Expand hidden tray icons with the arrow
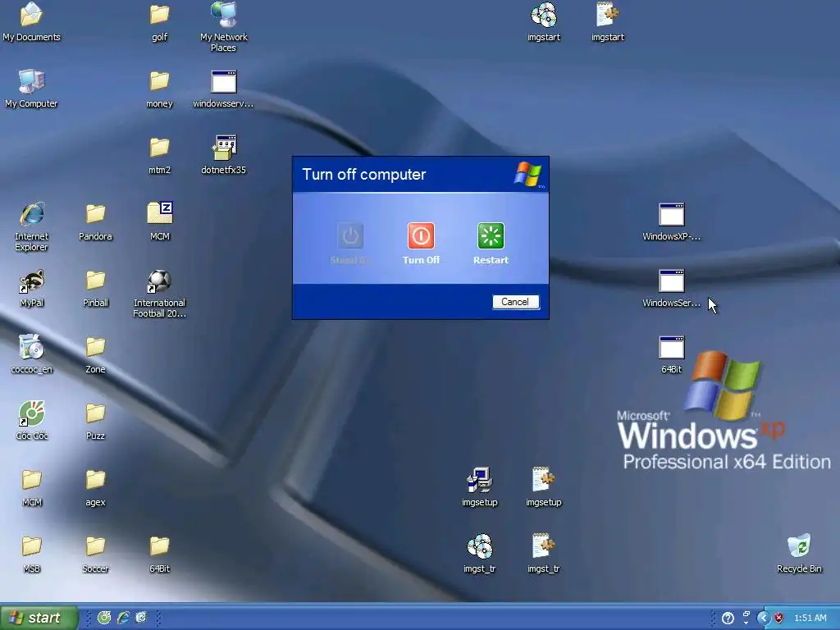The width and height of the screenshot is (840, 630). [x=763, y=619]
